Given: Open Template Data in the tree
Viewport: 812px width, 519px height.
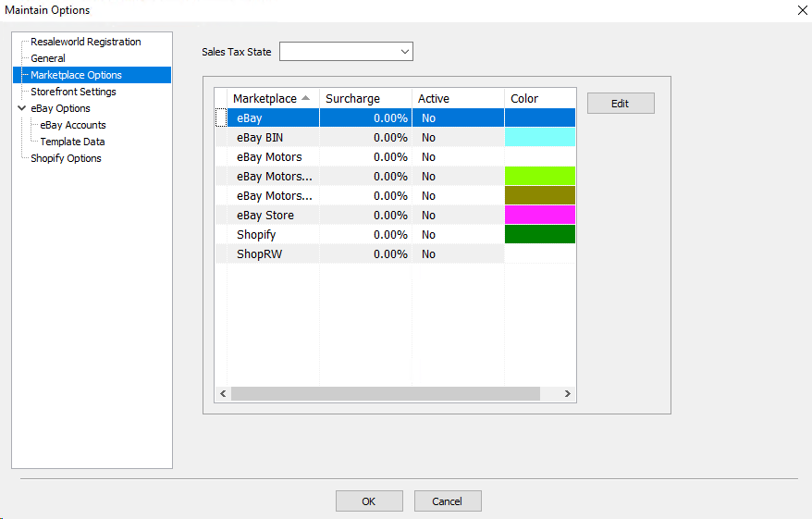Looking at the screenshot, I should [x=72, y=142].
